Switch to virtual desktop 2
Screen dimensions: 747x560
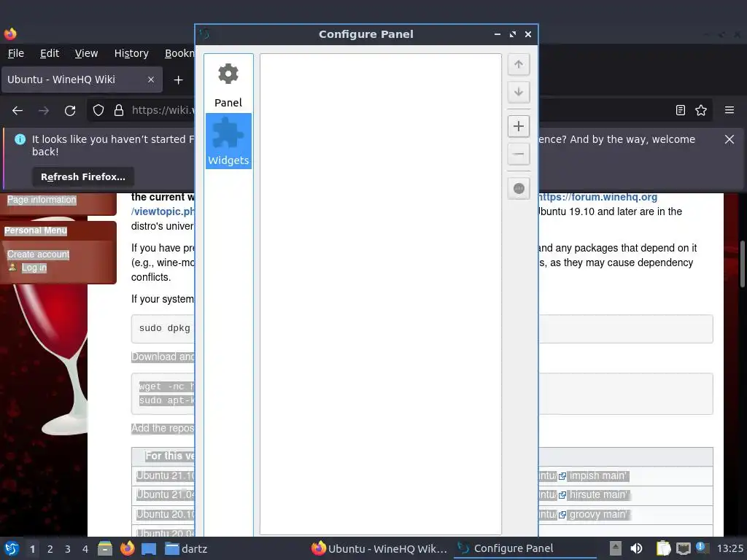coord(50,549)
